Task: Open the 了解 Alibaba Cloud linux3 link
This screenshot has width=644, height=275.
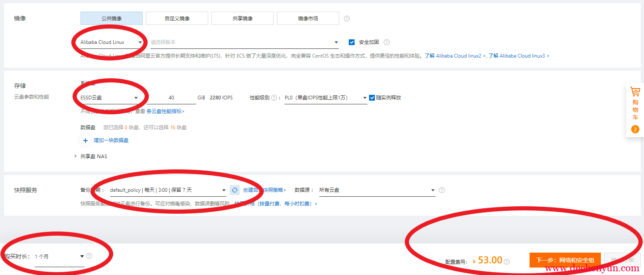Action: click(x=519, y=56)
